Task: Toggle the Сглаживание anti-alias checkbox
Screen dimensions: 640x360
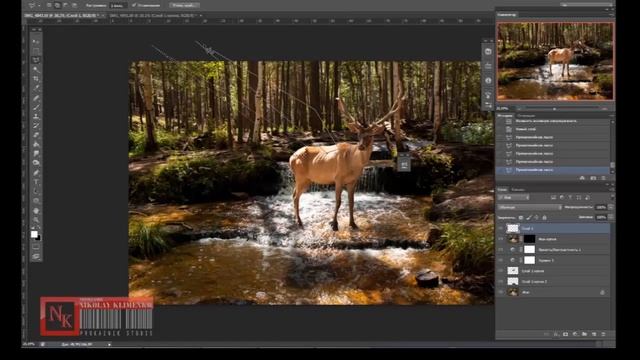Action: pos(134,5)
